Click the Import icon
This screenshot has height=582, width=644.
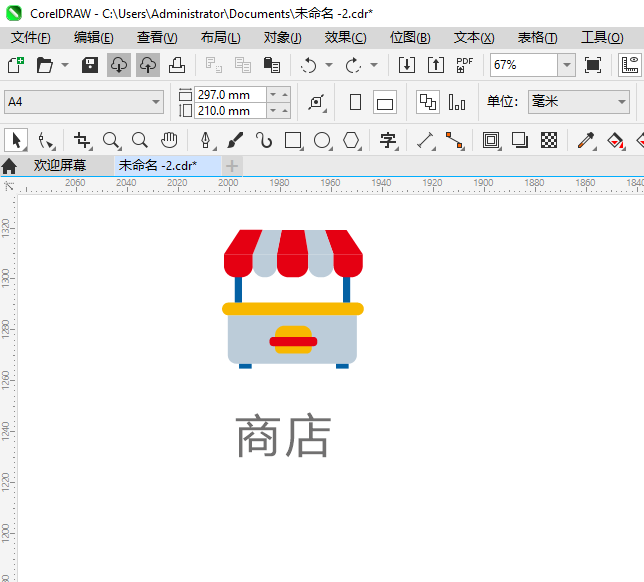pos(407,65)
